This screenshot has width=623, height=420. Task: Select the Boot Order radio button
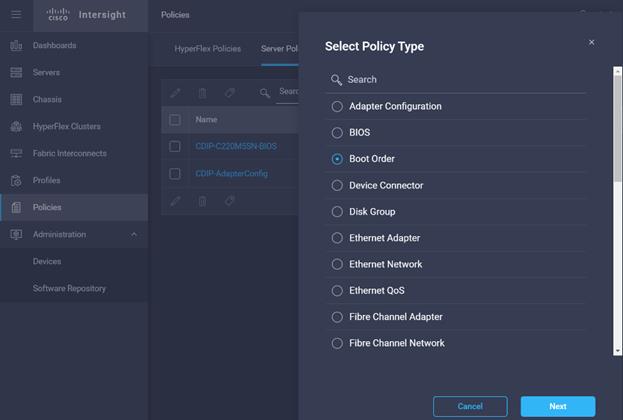click(337, 159)
